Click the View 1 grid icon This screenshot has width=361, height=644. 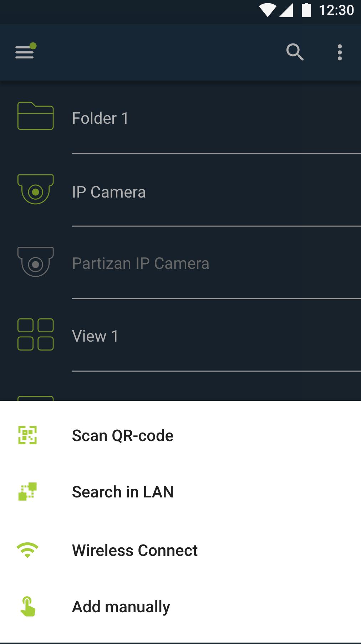[35, 334]
